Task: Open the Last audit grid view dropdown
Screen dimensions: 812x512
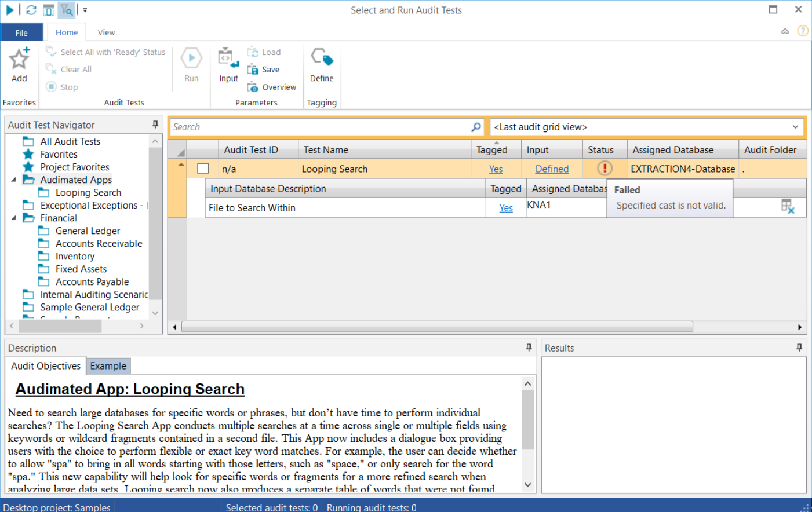Action: pos(795,127)
